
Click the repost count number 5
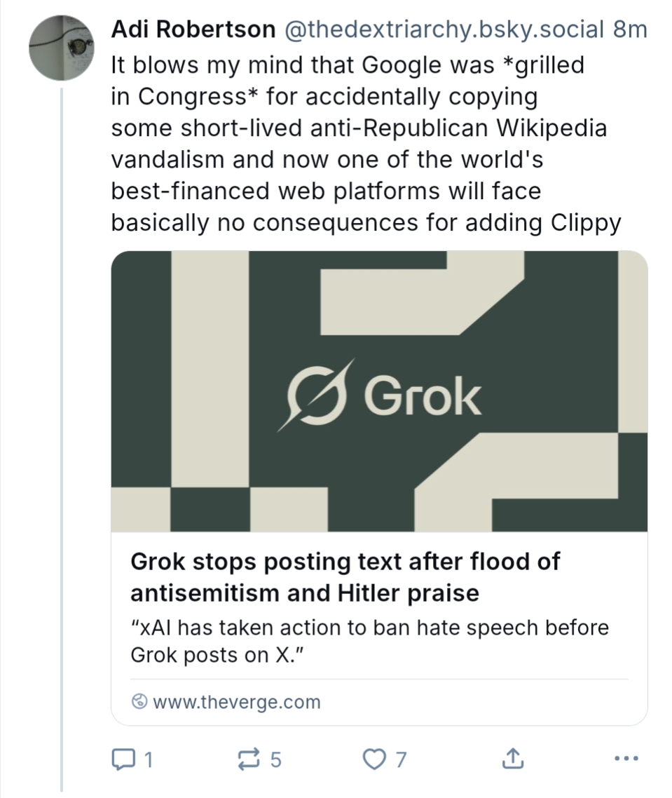[x=275, y=759]
